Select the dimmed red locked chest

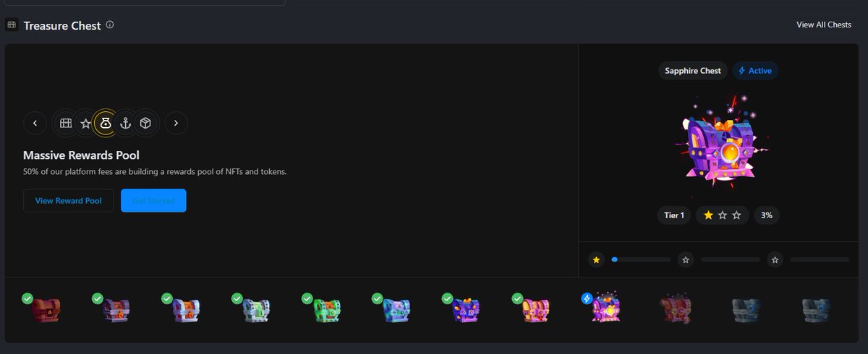pyautogui.click(x=675, y=309)
